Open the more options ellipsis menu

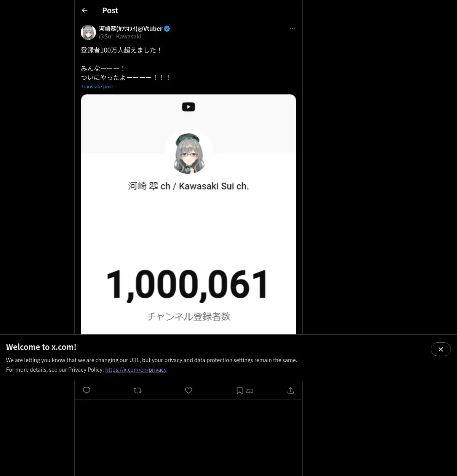[292, 29]
